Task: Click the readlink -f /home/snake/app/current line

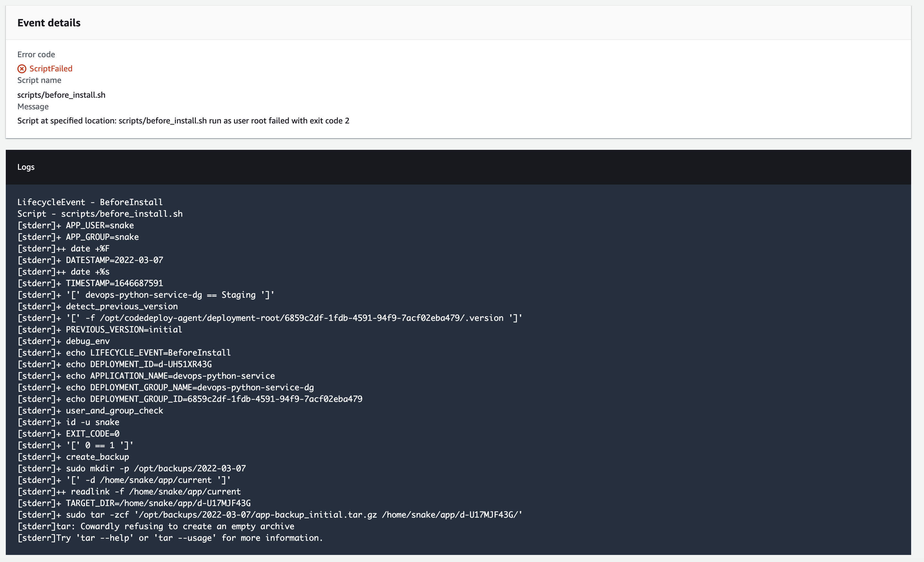Action: [x=129, y=492]
